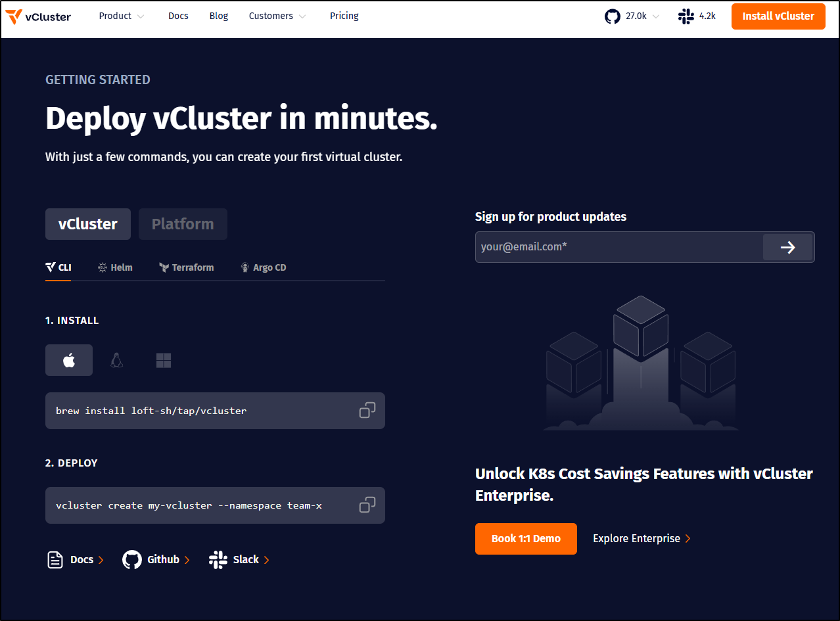This screenshot has width=840, height=621.
Task: Click the Book 1:1 Demo button
Action: [x=526, y=539]
